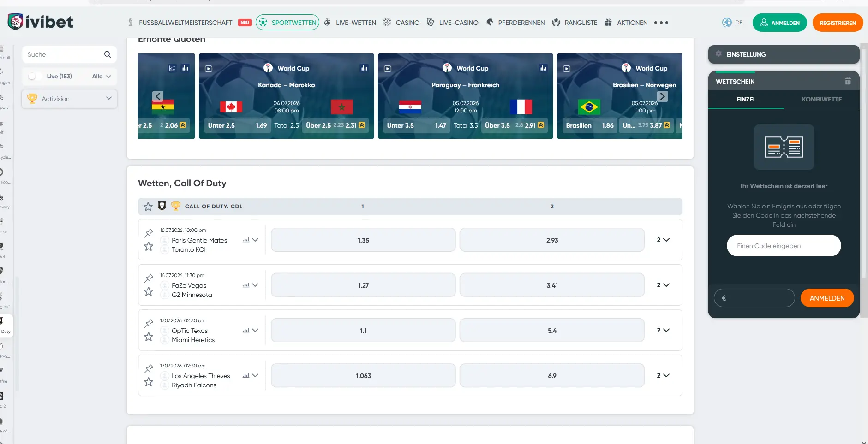Pin the Los Angeles Thieves match
This screenshot has height=444, width=868.
149,368
